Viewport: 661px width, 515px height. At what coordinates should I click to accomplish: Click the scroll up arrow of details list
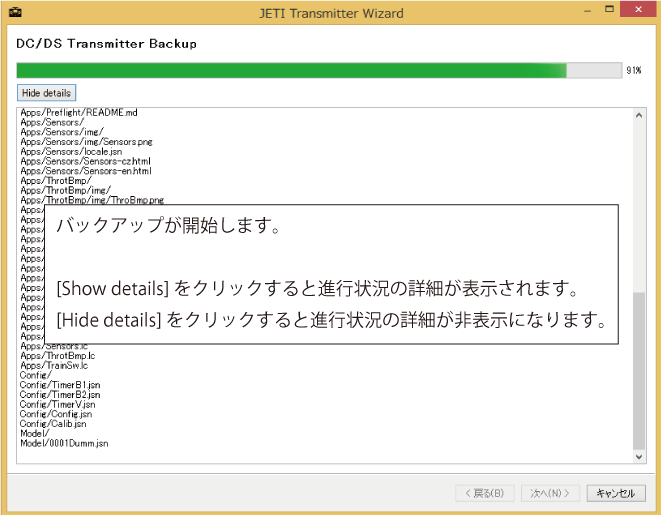[x=639, y=115]
